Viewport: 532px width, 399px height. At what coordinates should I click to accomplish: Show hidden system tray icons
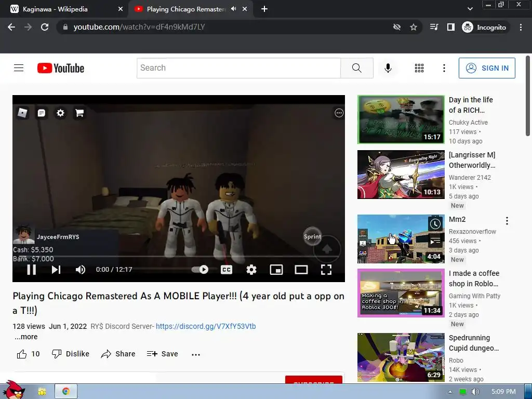tap(450, 392)
